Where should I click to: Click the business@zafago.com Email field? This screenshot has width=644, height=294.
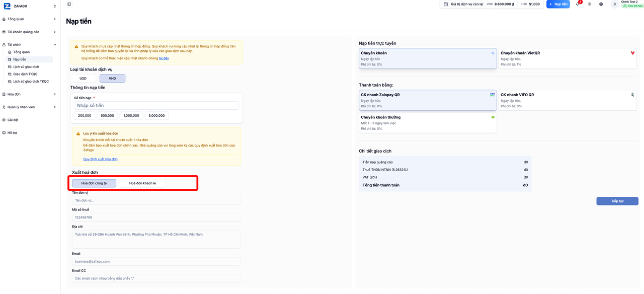coord(156,261)
